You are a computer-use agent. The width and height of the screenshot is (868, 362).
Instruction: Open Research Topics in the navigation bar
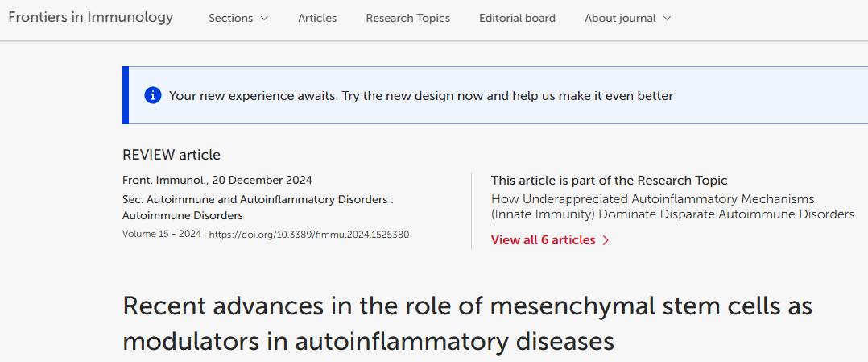click(x=407, y=18)
